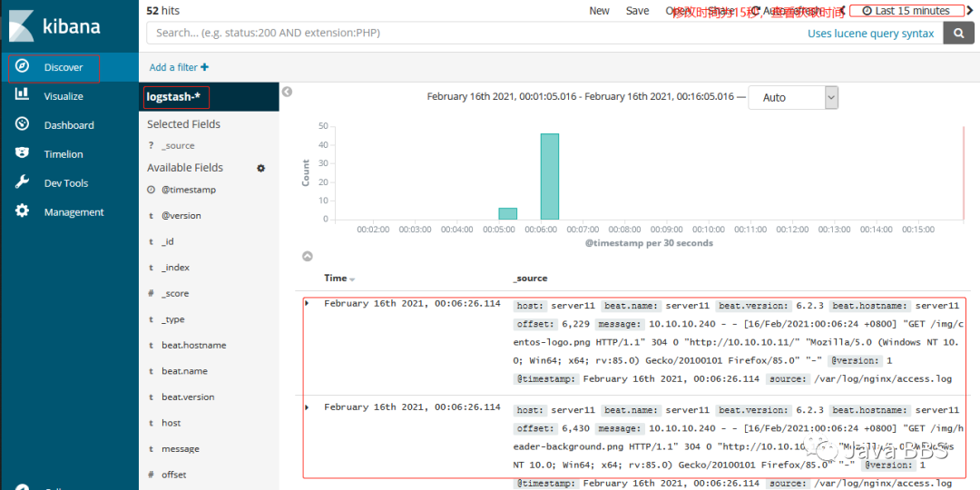Screen dimensions: 980x490
Task: Click Save in the top menu
Action: point(638,11)
